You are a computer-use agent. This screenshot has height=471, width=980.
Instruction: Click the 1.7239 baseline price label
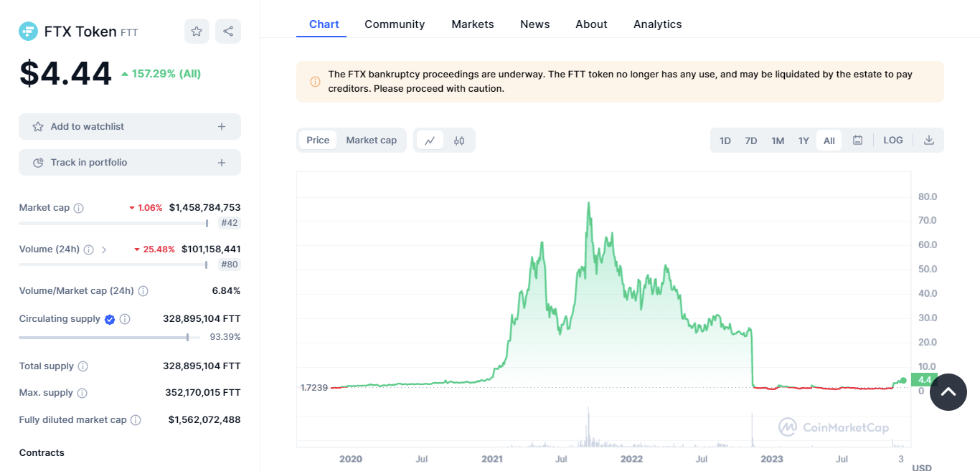[x=314, y=388]
